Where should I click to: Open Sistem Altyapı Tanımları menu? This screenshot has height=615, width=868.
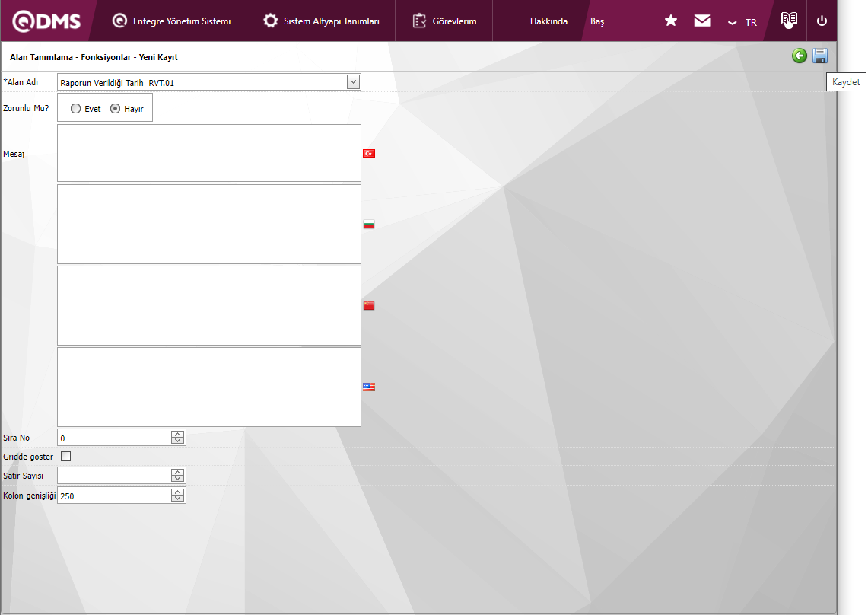click(x=321, y=21)
